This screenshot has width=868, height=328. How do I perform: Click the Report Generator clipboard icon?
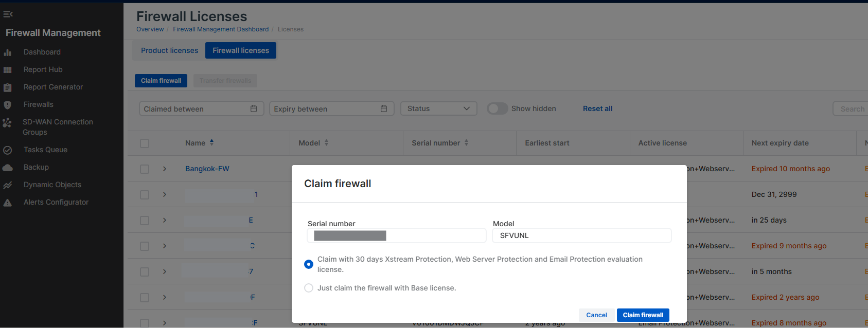tap(8, 87)
